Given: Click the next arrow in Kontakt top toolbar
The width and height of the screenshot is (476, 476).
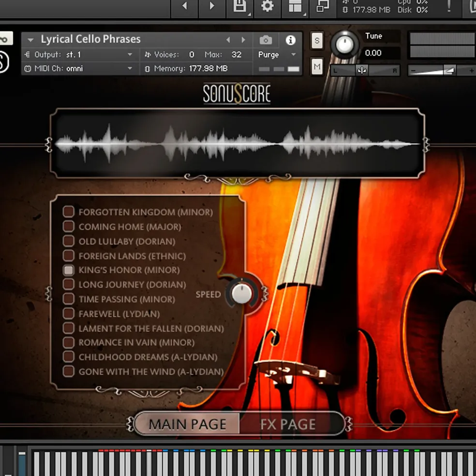Looking at the screenshot, I should coord(212,6).
